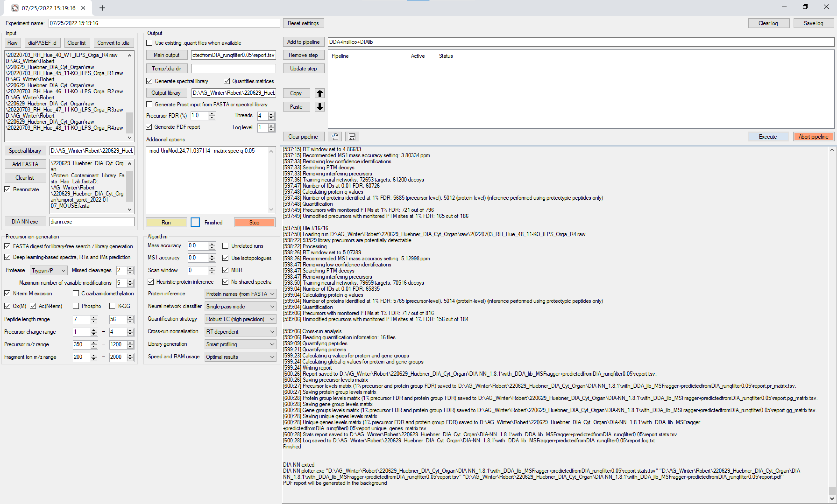Increase Threads value with up spinner
Viewport: 837px width, 504px height.
click(x=271, y=114)
